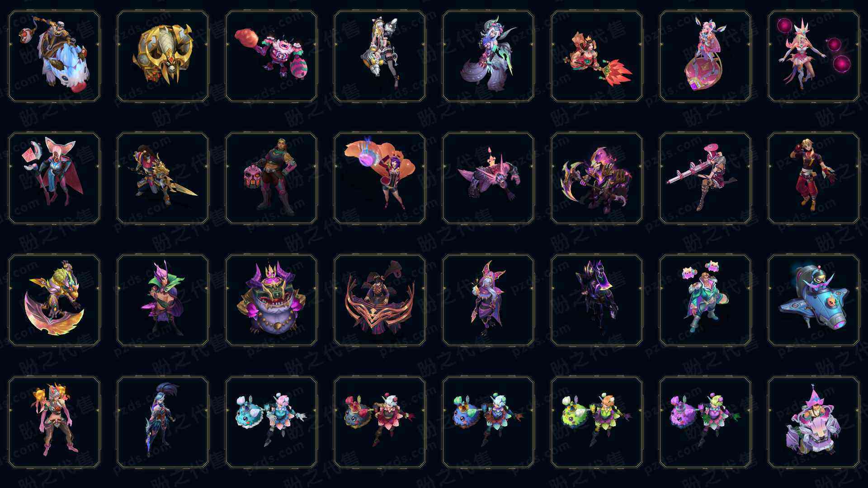868x488 pixels.
Task: Click the woman holding skull mask
Action: point(271,178)
